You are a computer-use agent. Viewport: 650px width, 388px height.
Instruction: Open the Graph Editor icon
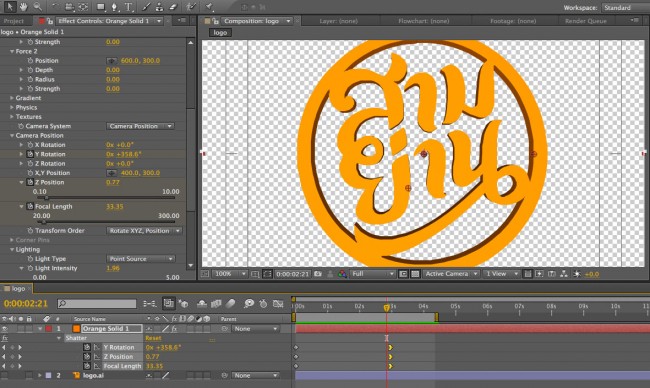[278, 304]
